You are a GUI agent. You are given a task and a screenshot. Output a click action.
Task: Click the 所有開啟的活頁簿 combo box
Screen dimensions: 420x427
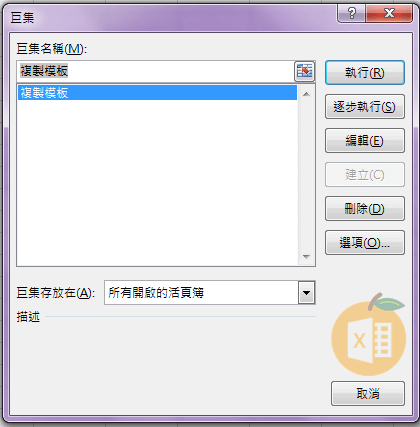(210, 293)
